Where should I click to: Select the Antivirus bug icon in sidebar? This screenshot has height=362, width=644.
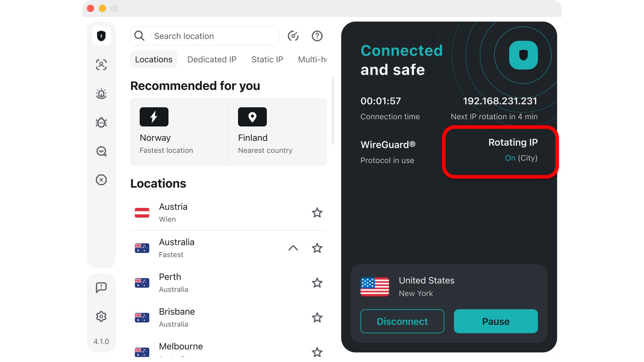click(101, 122)
